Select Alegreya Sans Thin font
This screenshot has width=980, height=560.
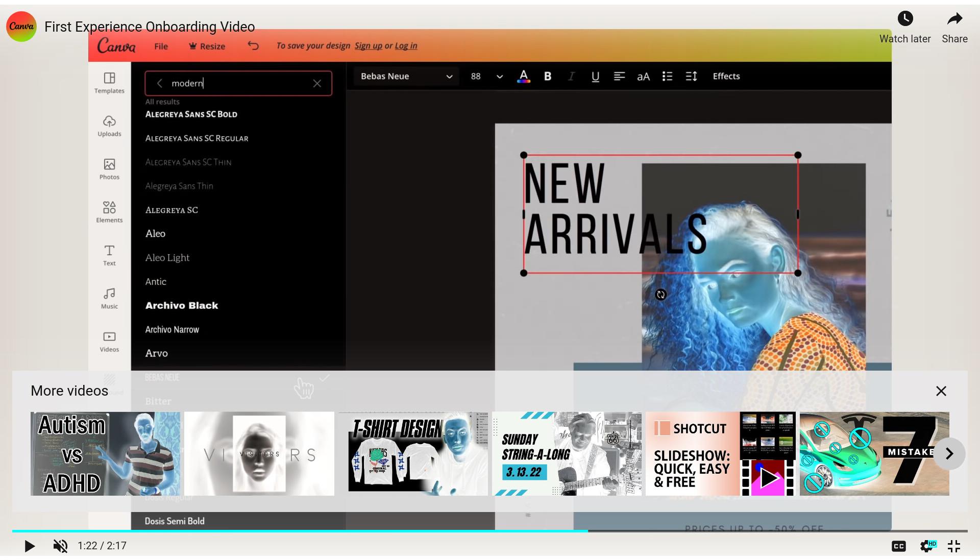pos(179,186)
